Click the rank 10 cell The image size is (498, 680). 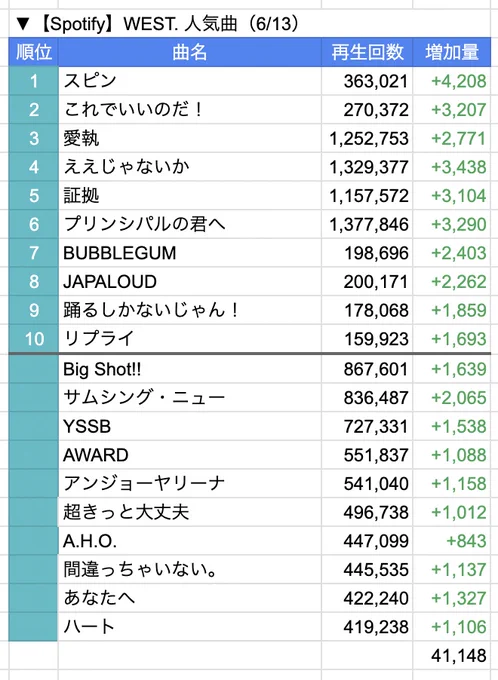point(33,339)
